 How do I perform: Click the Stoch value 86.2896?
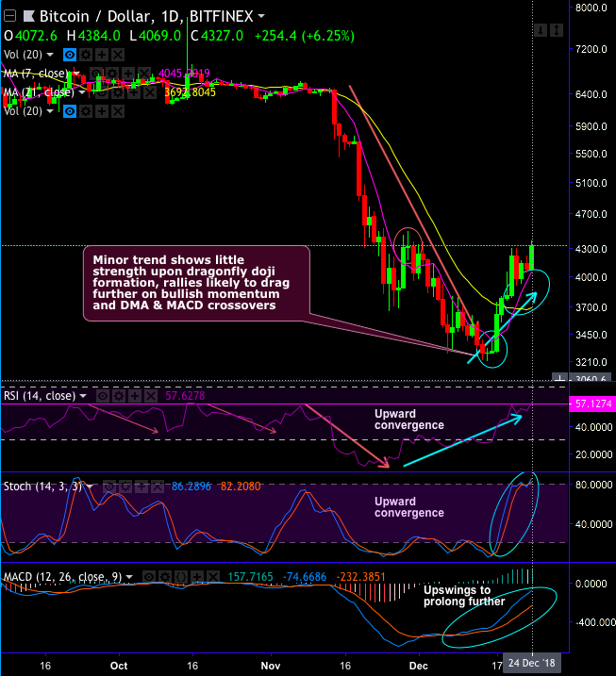(191, 486)
